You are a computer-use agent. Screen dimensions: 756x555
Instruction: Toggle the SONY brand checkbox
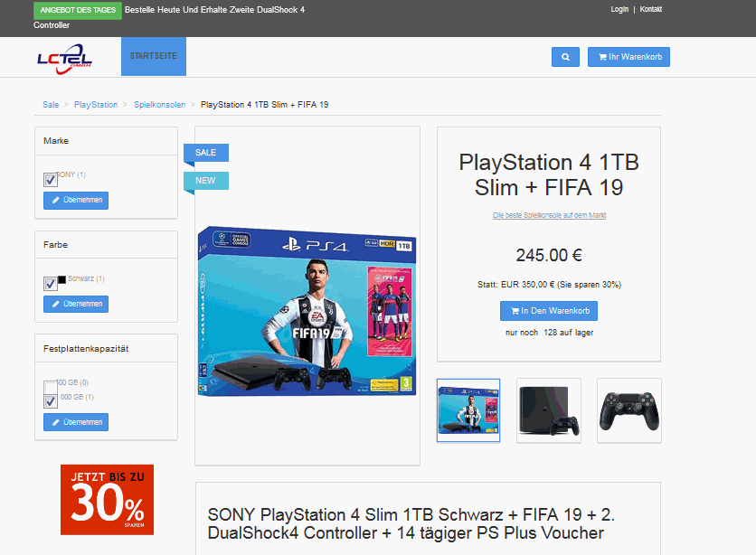point(51,180)
